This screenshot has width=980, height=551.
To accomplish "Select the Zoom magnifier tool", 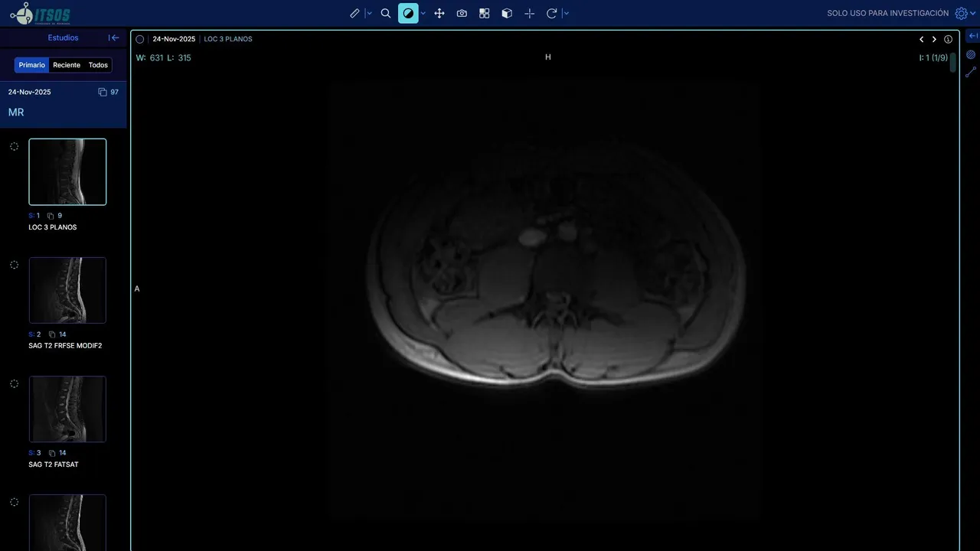I will tap(386, 13).
